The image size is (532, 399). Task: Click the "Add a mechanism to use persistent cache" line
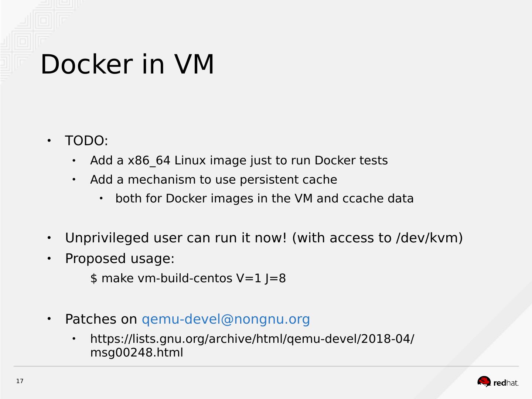point(214,180)
